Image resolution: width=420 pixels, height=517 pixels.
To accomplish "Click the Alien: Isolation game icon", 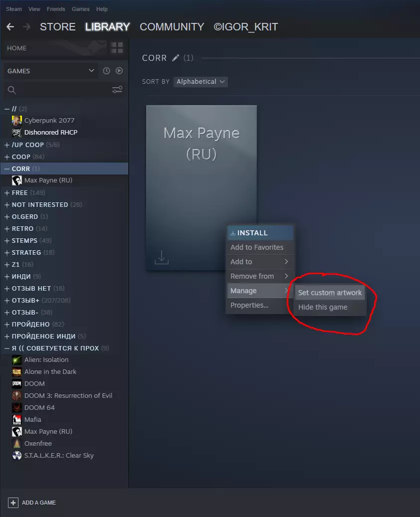I will (x=17, y=360).
